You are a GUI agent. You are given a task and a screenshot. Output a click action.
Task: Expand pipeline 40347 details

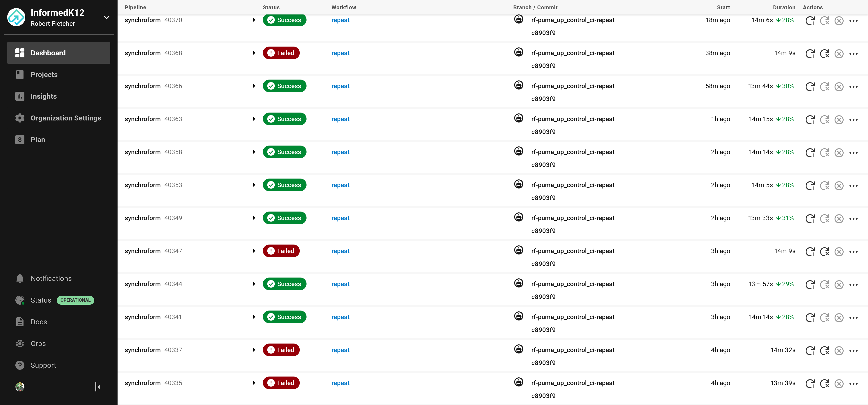click(254, 251)
